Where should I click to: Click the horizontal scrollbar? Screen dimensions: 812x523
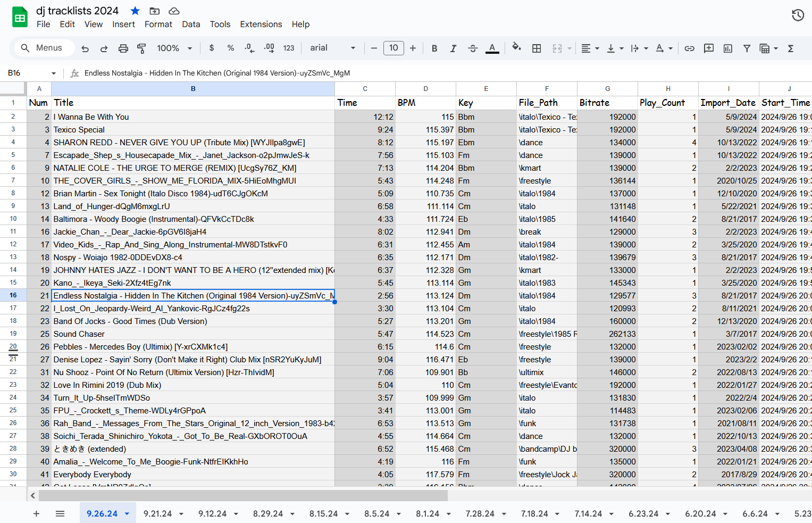click(239, 495)
